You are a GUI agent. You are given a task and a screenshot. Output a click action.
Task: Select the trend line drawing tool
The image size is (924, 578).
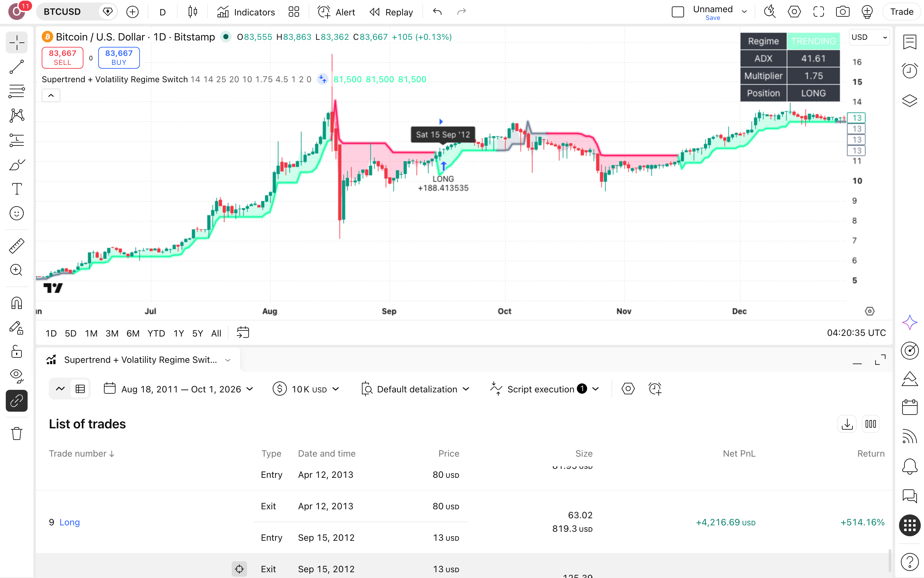(x=17, y=67)
